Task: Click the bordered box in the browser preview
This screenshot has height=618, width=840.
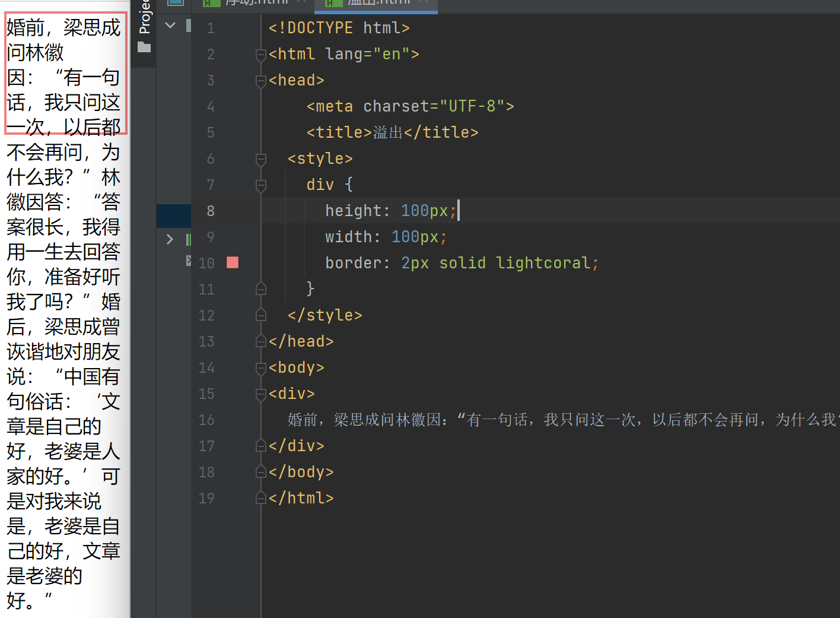Action: pos(66,74)
